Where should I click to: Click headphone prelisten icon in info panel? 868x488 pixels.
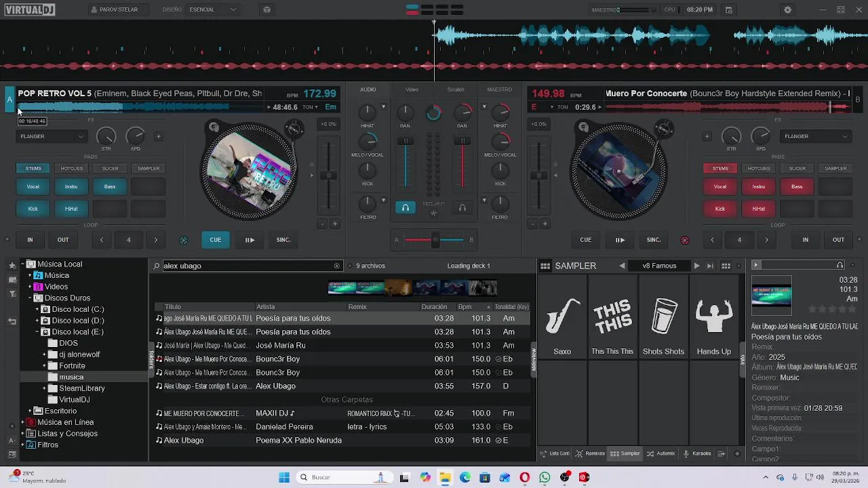[x=840, y=265]
